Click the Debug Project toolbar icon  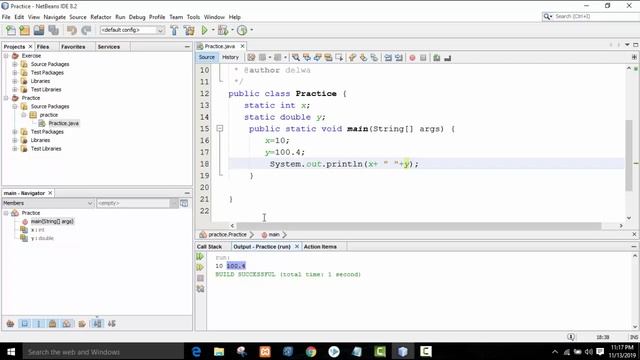pos(223,30)
